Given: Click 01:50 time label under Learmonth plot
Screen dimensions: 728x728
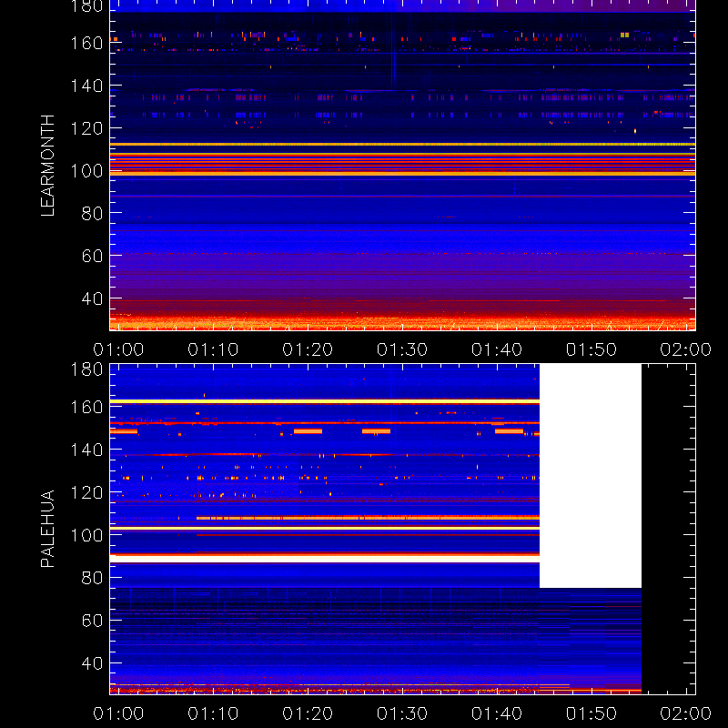Looking at the screenshot, I should (x=591, y=349).
